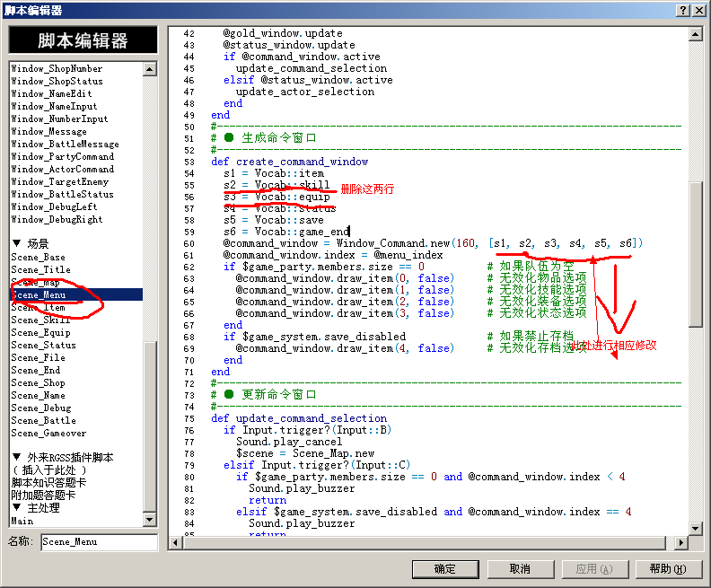The height and width of the screenshot is (588, 711).
Task: Select Window_Message script
Action: click(x=49, y=131)
